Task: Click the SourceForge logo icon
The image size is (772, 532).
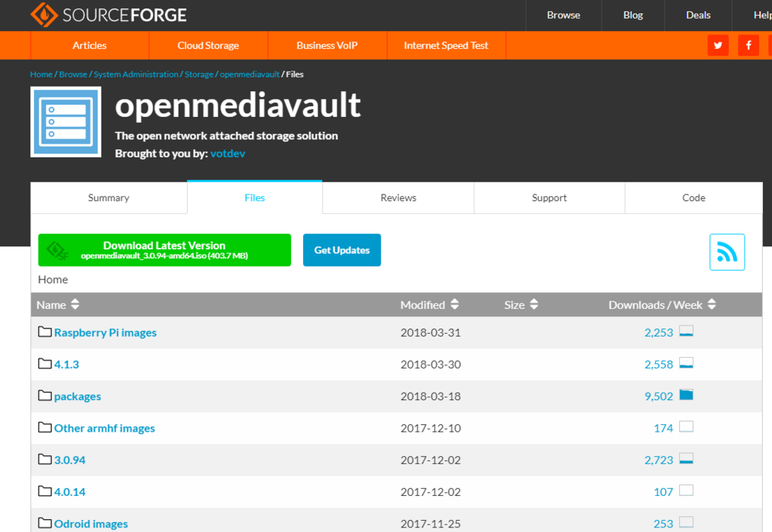Action: pyautogui.click(x=44, y=15)
